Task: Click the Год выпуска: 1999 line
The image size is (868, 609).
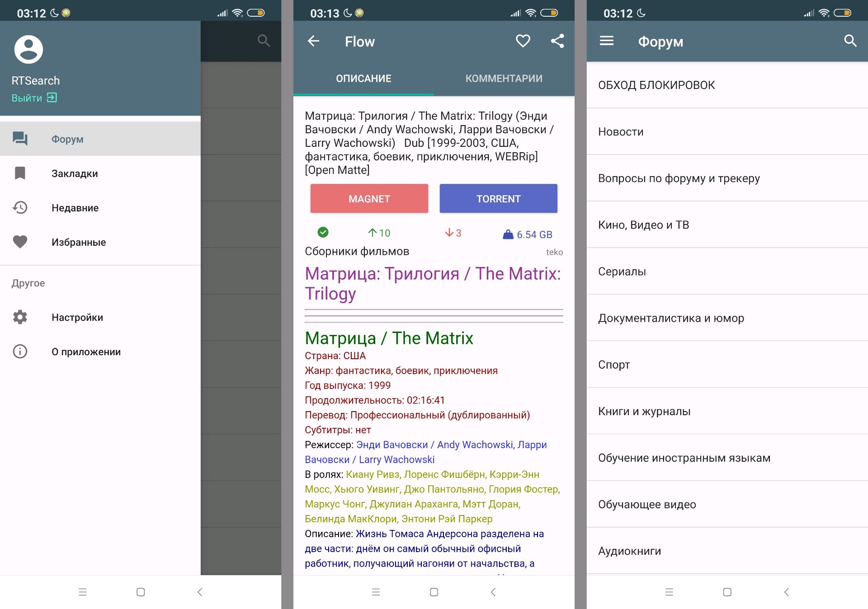Action: 347,385
